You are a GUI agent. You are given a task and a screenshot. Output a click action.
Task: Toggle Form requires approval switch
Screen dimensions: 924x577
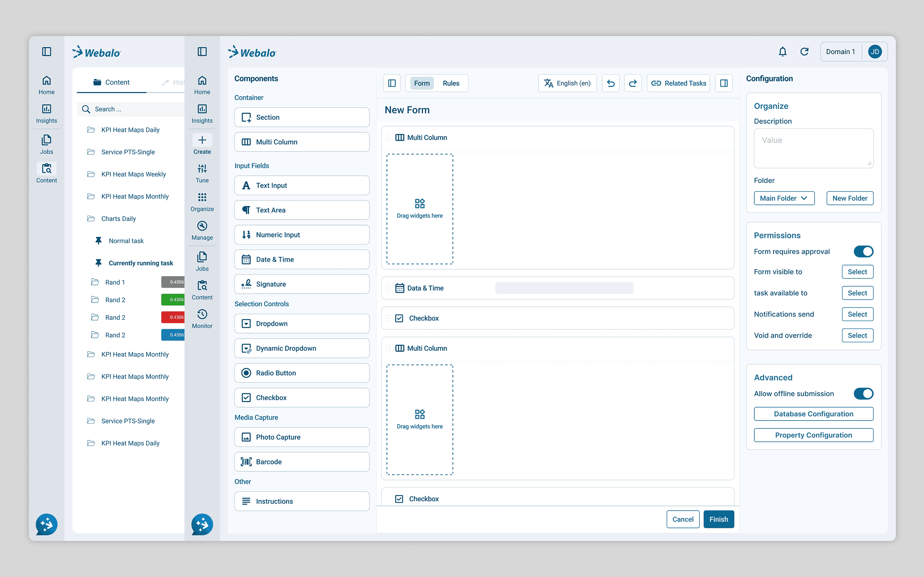click(x=863, y=251)
